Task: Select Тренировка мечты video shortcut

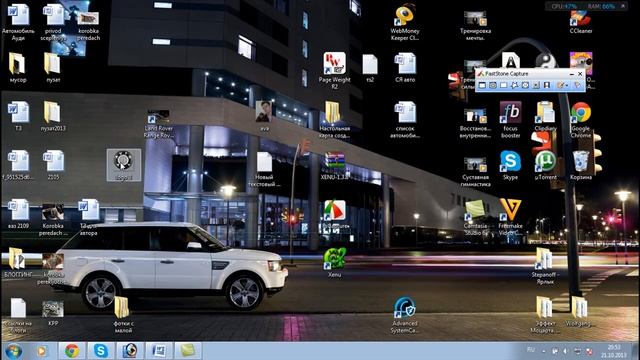Action: tap(475, 26)
